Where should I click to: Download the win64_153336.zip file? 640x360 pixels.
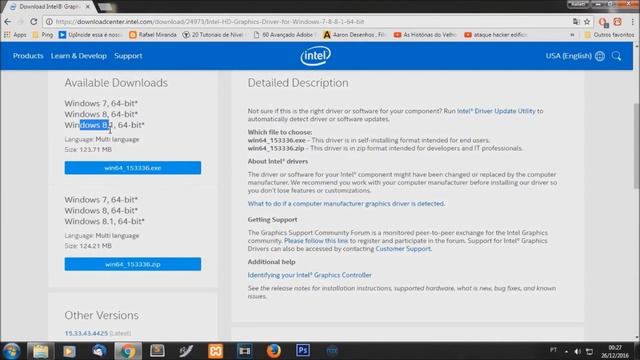pyautogui.click(x=133, y=264)
